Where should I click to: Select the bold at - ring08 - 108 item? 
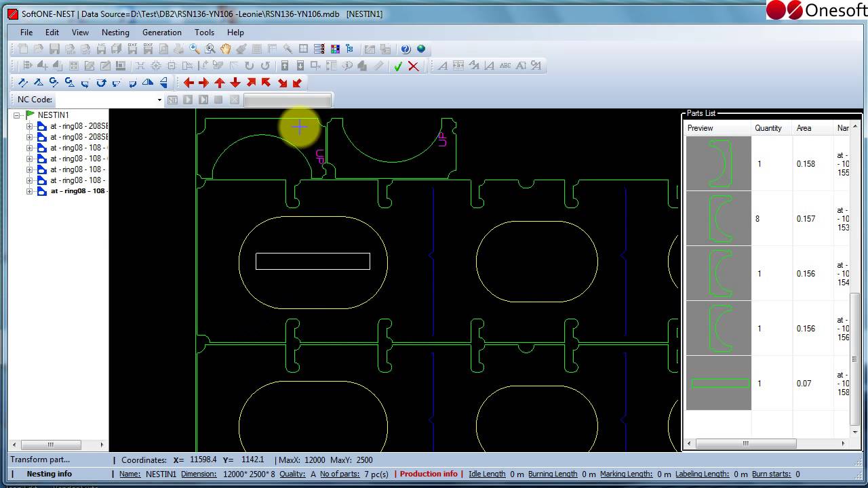pyautogui.click(x=78, y=191)
